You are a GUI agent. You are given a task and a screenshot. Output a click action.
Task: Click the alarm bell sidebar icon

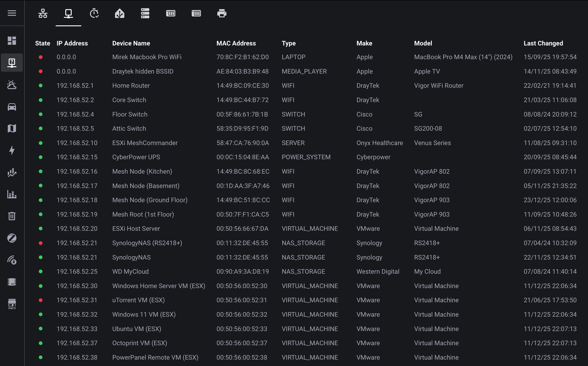point(12,85)
